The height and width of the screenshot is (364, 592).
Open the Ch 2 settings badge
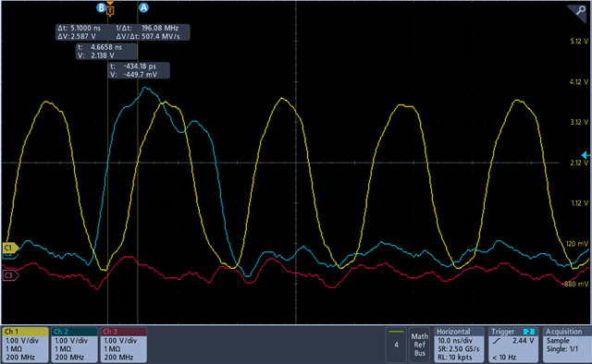coord(74,345)
